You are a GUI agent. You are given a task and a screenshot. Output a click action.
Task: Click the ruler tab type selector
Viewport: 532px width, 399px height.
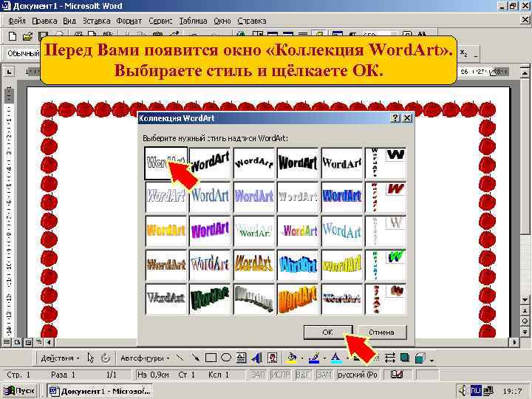click(x=9, y=72)
